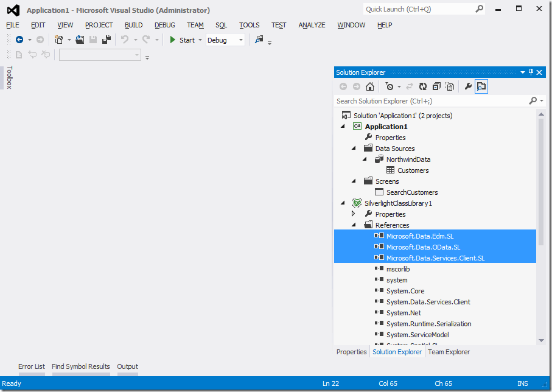Toggle Preview Selected Items in Solution Explorer

481,86
